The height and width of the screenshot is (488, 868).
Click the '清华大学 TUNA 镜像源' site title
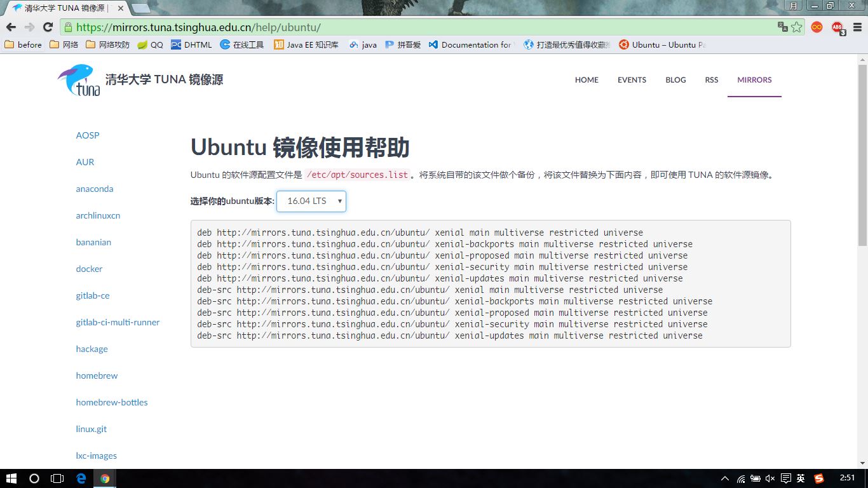(x=164, y=79)
